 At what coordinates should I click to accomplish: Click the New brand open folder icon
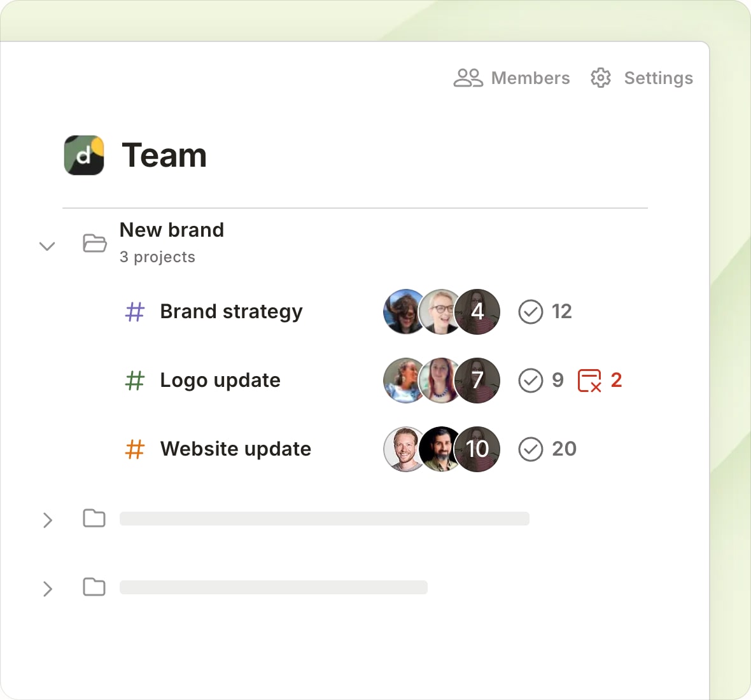(94, 243)
